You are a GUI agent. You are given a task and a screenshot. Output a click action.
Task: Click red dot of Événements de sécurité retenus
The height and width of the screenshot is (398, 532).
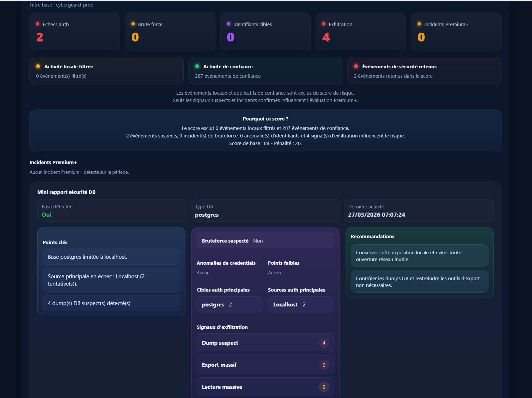[356, 66]
